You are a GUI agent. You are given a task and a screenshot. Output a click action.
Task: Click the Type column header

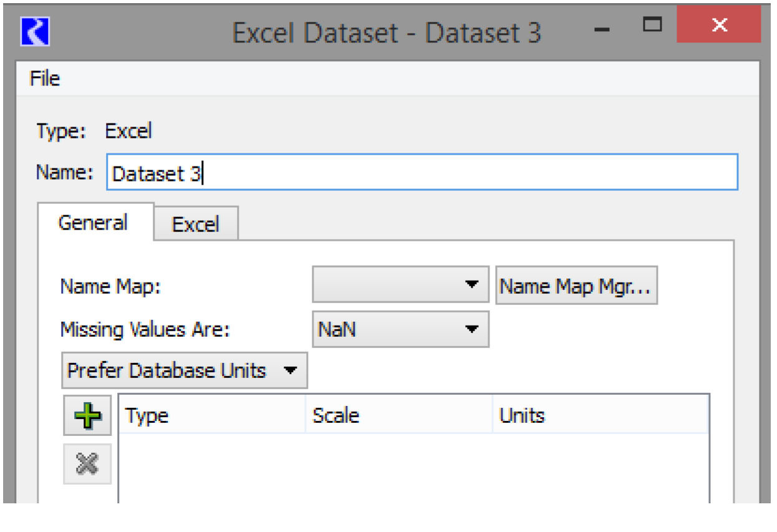pos(212,415)
